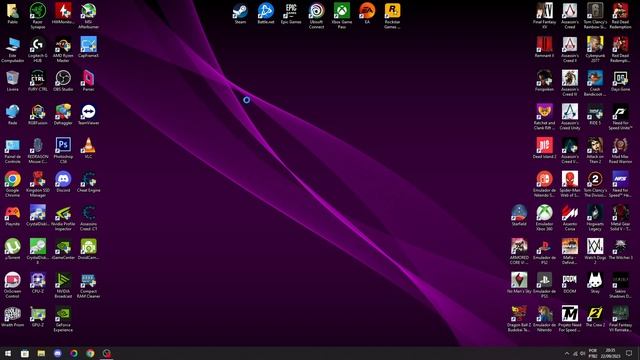Image resolution: width=640 pixels, height=360 pixels.
Task: Launch The Witcher 3 from the desktop
Action: [x=620, y=249]
